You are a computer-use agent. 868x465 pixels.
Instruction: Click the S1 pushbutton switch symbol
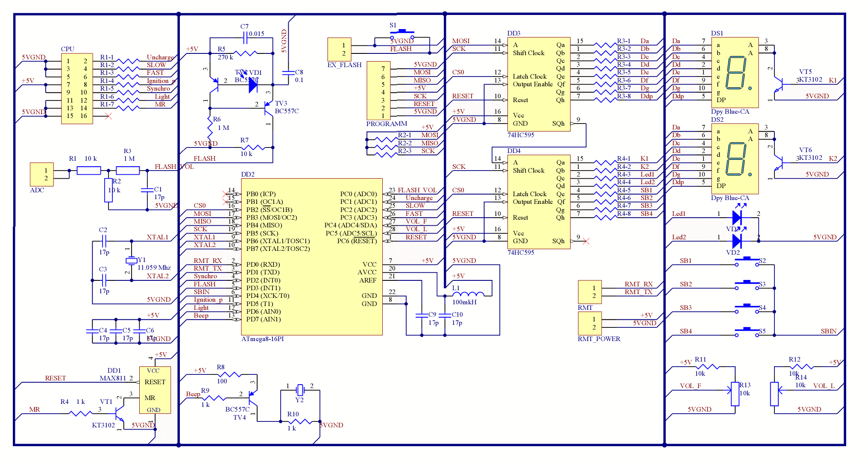(402, 33)
